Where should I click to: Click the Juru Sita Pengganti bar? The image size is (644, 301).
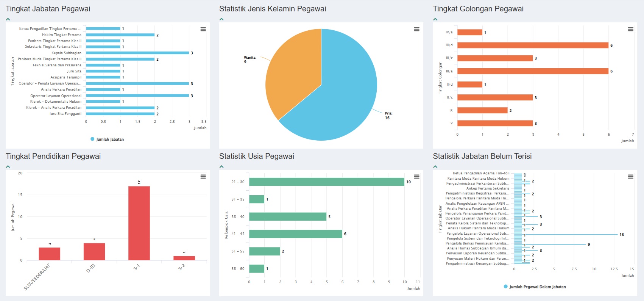pos(120,114)
